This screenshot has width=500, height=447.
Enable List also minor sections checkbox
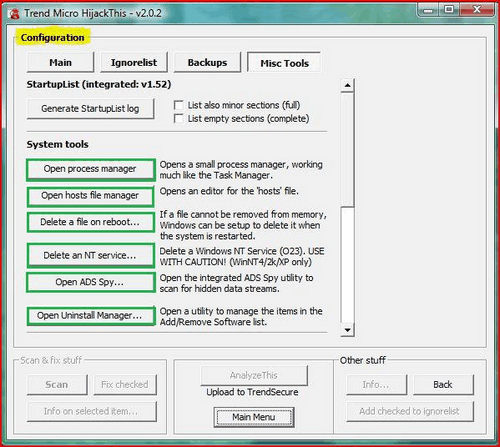[179, 105]
